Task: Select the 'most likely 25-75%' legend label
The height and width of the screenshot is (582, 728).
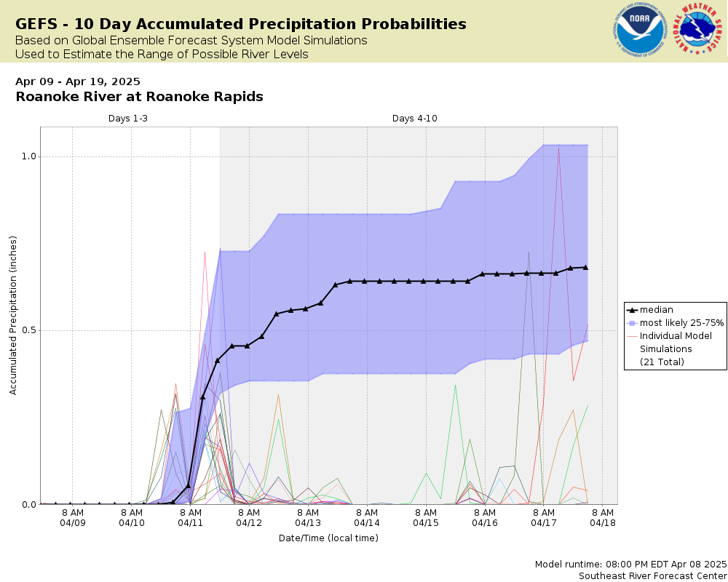Action: pos(681,323)
